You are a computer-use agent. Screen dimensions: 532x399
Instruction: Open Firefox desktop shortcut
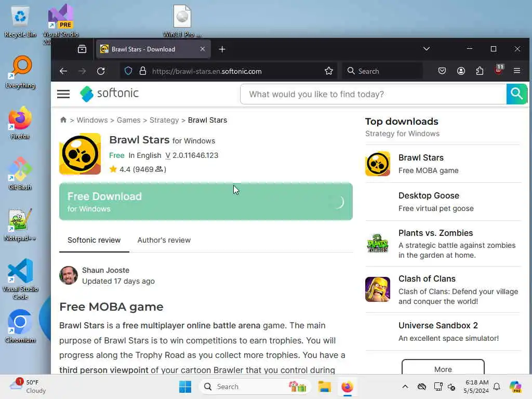[x=20, y=123]
